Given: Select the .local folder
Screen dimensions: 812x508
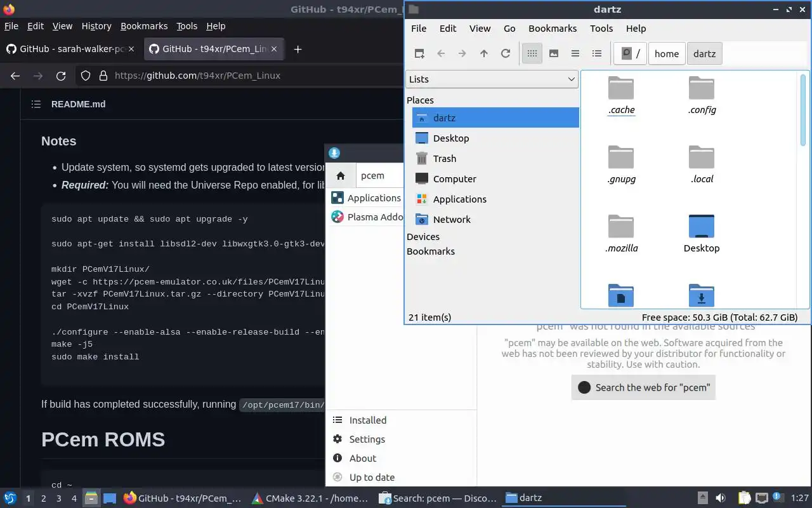Looking at the screenshot, I should tap(702, 164).
